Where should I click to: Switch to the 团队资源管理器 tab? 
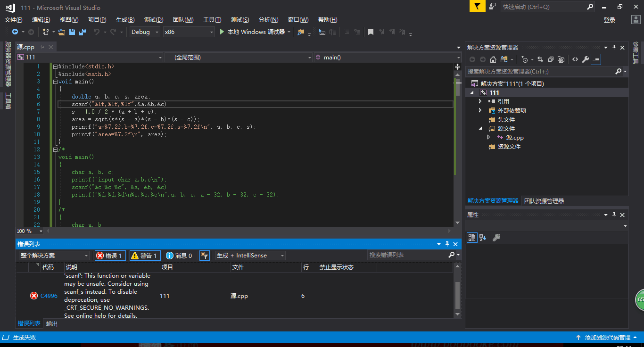(544, 201)
